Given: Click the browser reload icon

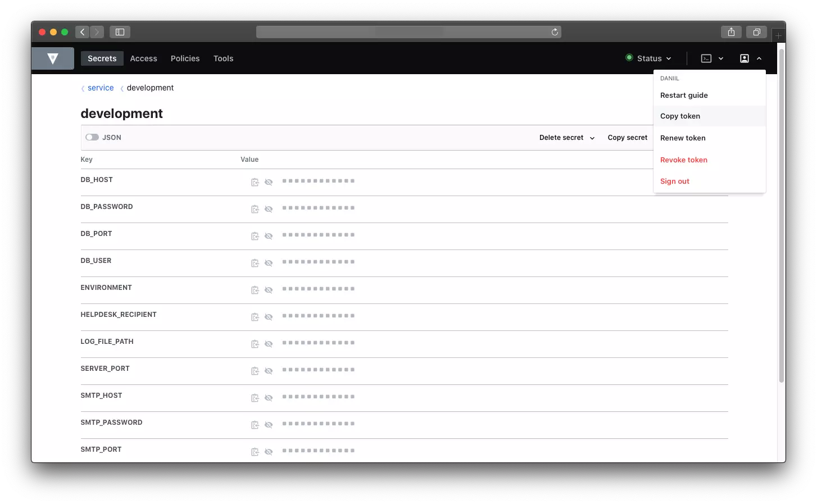Looking at the screenshot, I should click(555, 32).
